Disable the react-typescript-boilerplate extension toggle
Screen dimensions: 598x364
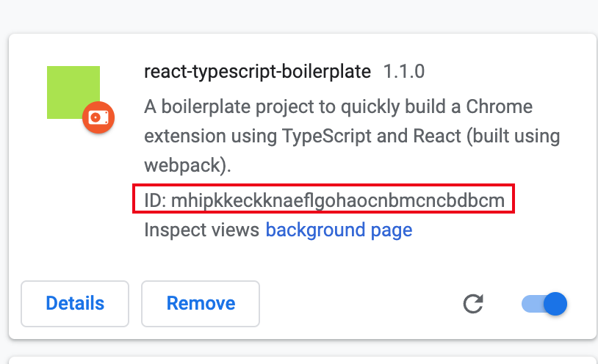pos(544,304)
